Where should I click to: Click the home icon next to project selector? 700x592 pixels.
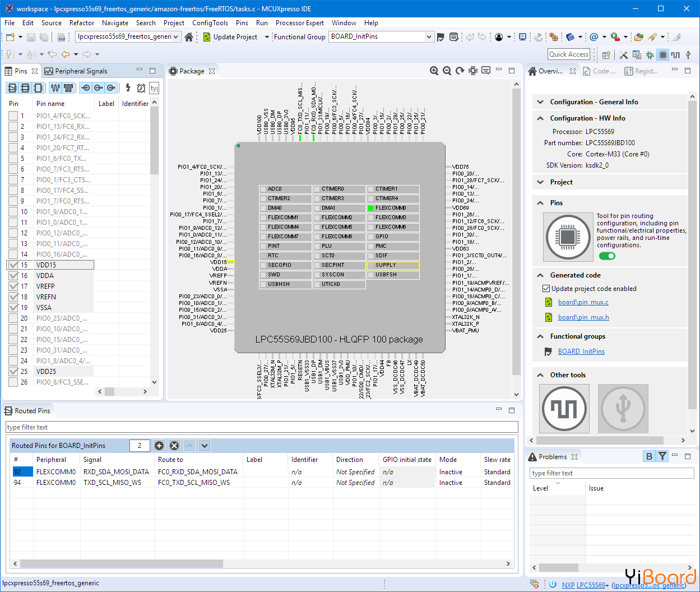[189, 37]
